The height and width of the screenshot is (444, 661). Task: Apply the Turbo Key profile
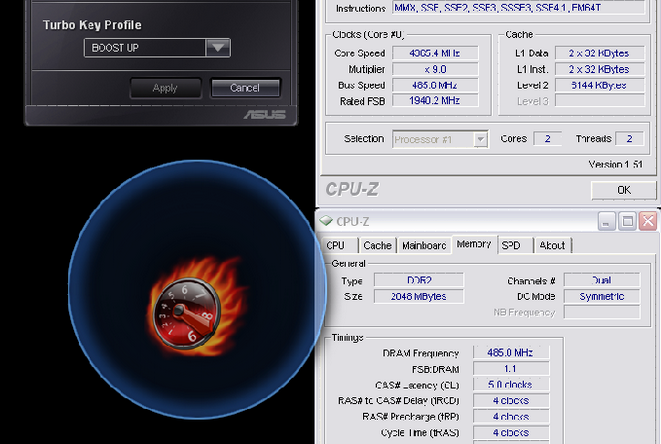165,88
